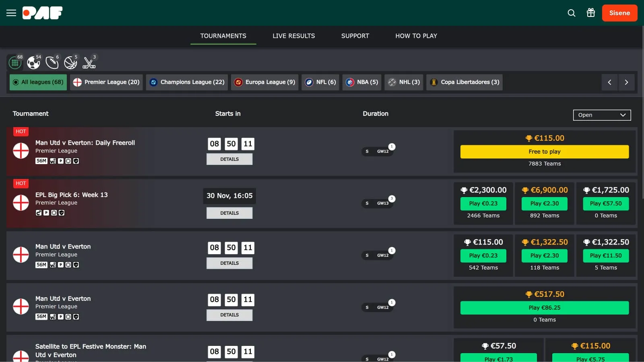Switch to the Live Results tab
Screen dimensions: 644x362
293,36
